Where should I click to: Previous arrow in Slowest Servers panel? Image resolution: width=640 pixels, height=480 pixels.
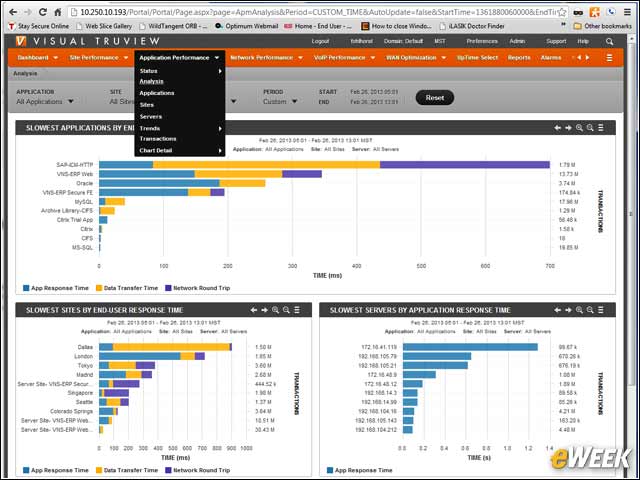pos(558,310)
